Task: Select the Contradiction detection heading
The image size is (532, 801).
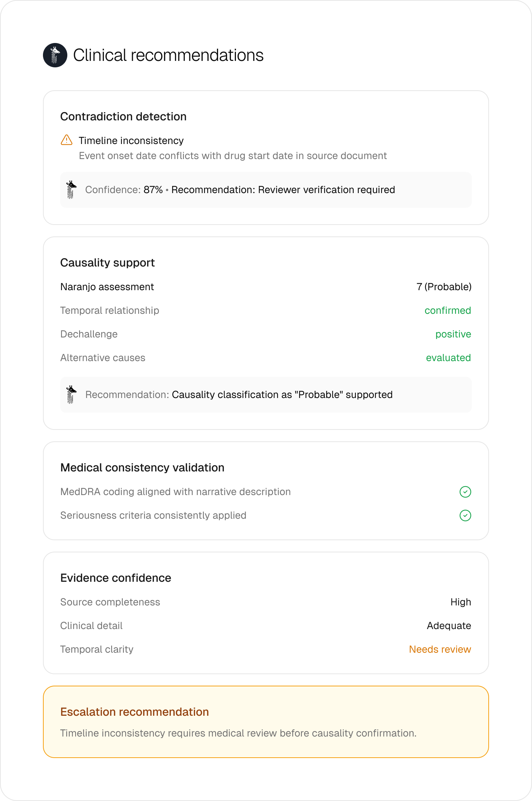Action: tap(124, 117)
